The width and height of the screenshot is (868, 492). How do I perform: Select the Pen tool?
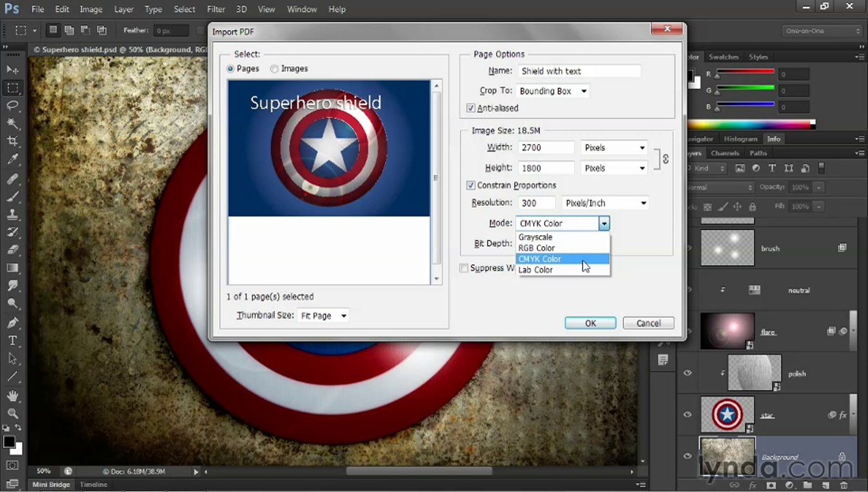tap(12, 323)
